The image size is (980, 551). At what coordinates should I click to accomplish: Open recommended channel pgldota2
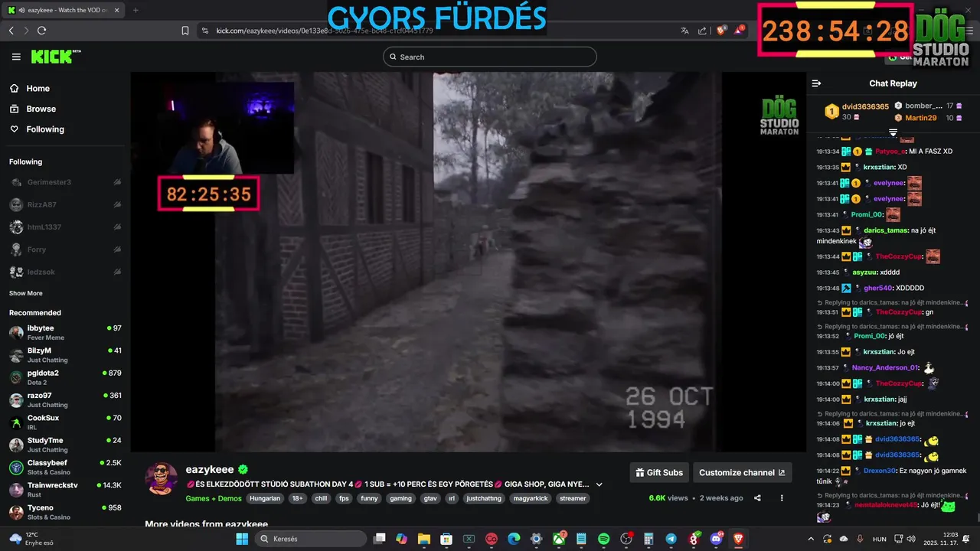pos(65,377)
